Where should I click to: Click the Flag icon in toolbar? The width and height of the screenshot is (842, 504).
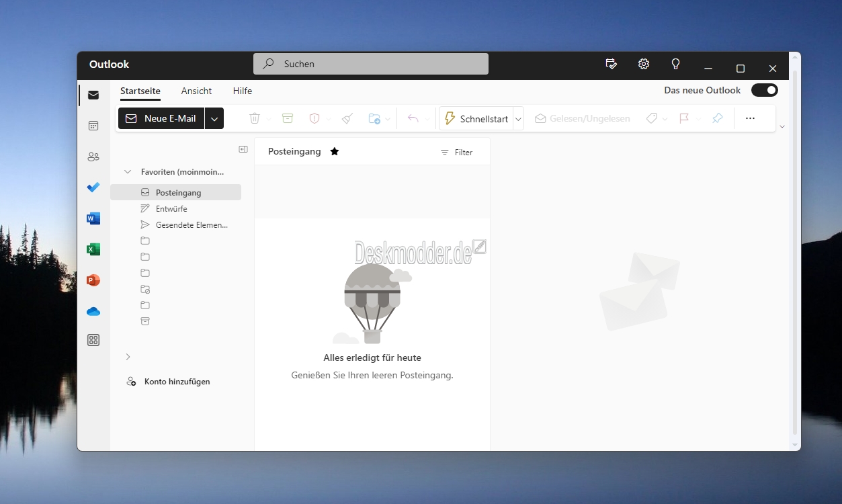pos(684,118)
